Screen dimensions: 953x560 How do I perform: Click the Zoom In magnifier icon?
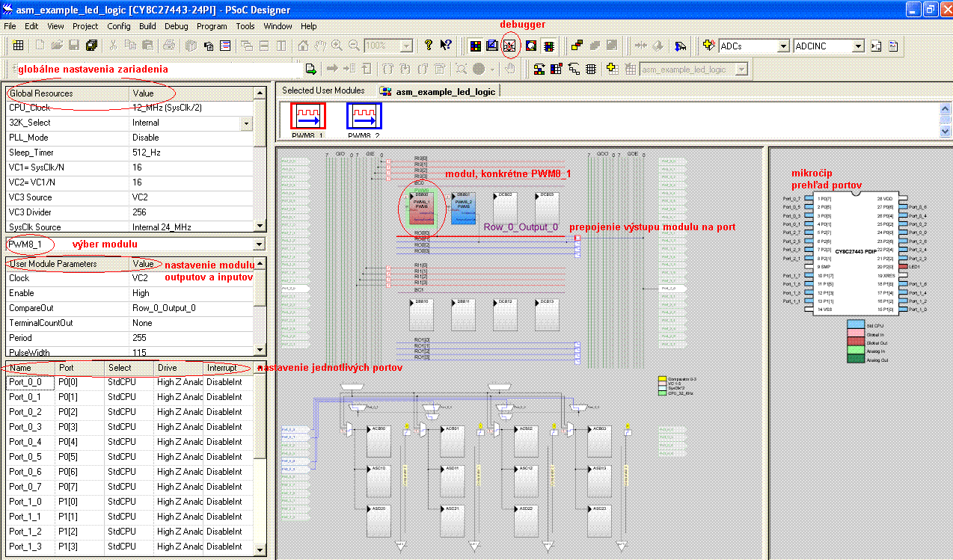click(x=337, y=46)
